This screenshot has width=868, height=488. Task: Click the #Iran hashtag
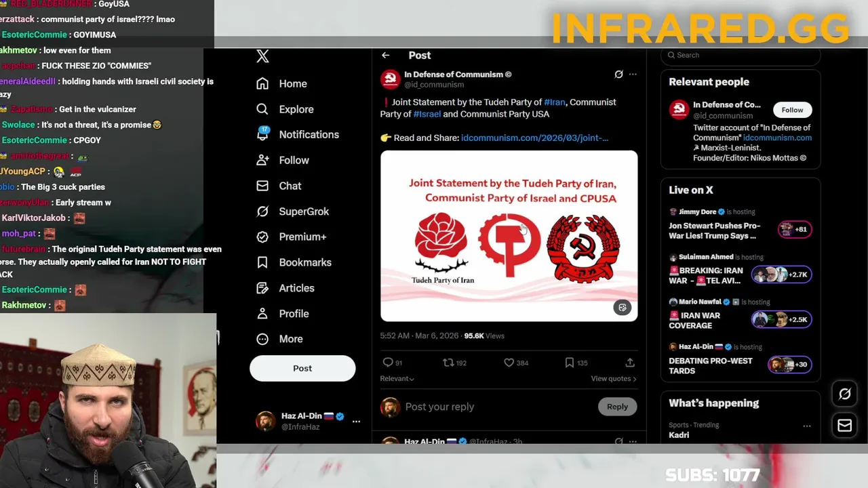tap(555, 102)
